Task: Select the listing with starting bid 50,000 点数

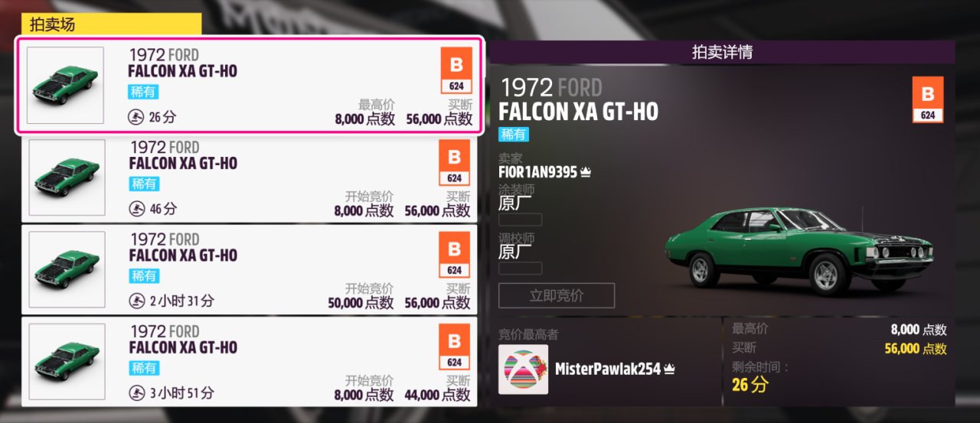Action: (x=250, y=268)
